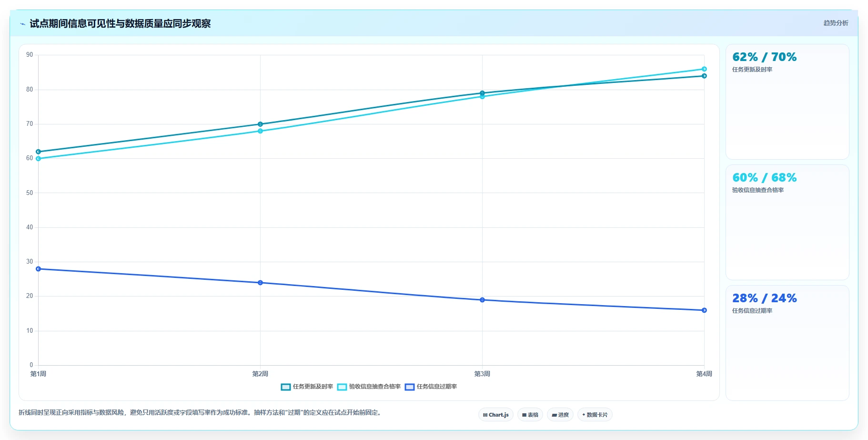Click the 第4周 x-axis label
The image size is (868, 440).
[704, 374]
